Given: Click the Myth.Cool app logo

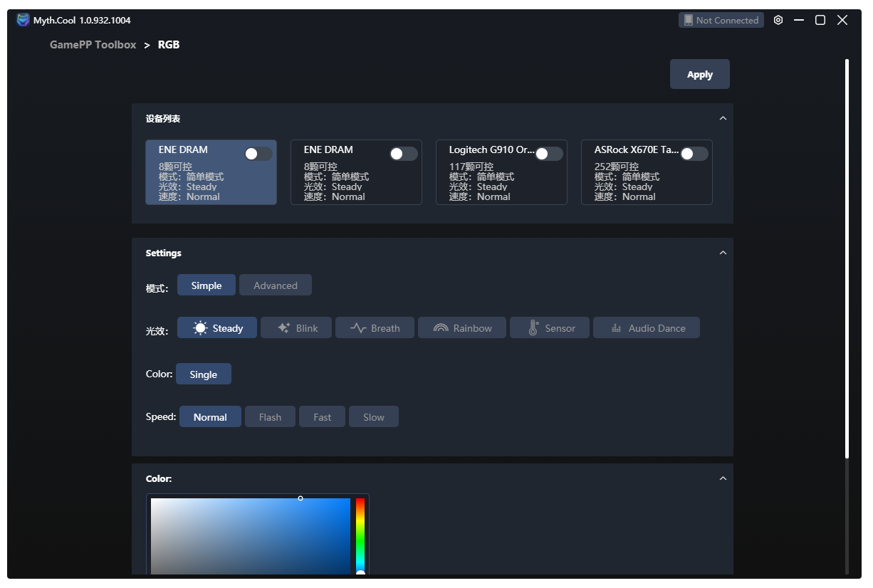Looking at the screenshot, I should click(x=23, y=20).
